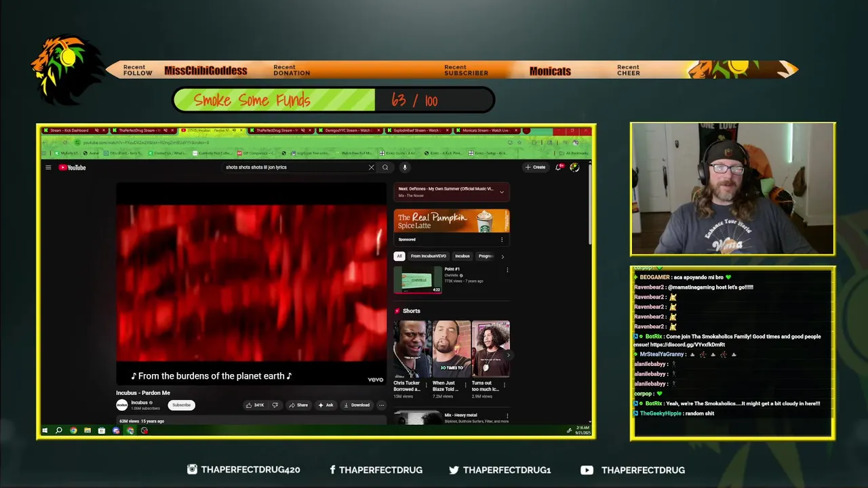This screenshot has width=868, height=488.
Task: Go to the YouTube home logo
Action: (x=72, y=167)
